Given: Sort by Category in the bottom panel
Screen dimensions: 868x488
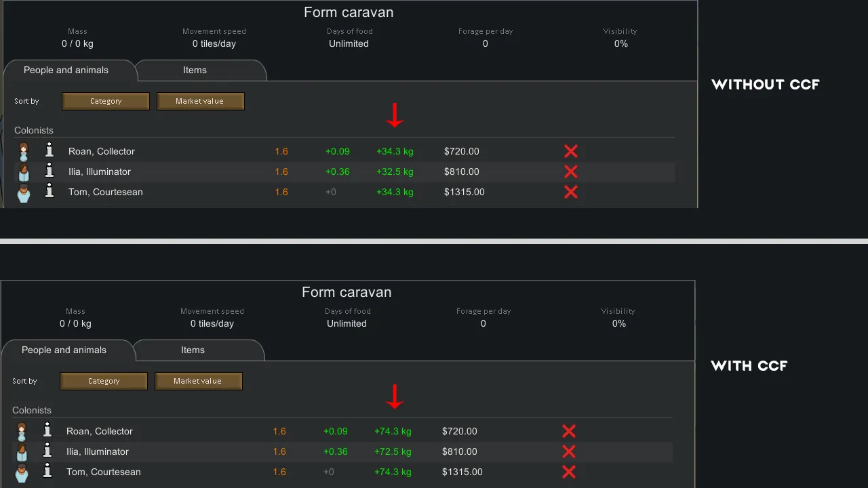Looking at the screenshot, I should click(104, 381).
